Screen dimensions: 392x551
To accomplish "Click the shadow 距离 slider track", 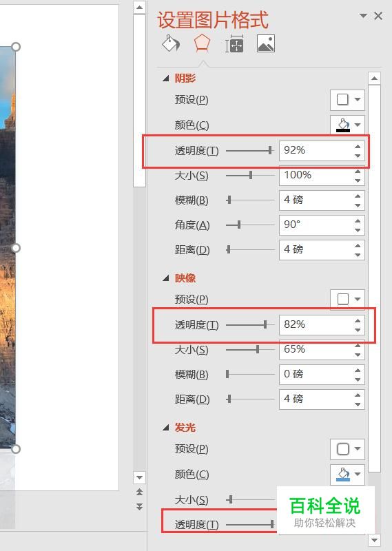I will tap(250, 249).
